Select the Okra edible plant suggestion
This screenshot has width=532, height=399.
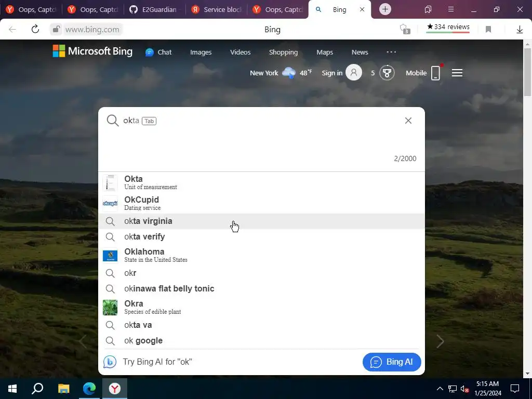261,307
